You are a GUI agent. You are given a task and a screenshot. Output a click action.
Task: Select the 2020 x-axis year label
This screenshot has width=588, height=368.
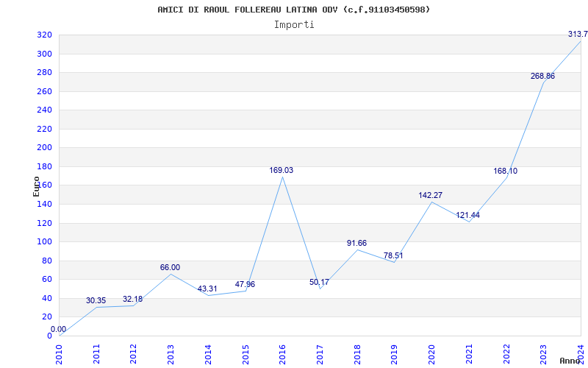coord(431,354)
